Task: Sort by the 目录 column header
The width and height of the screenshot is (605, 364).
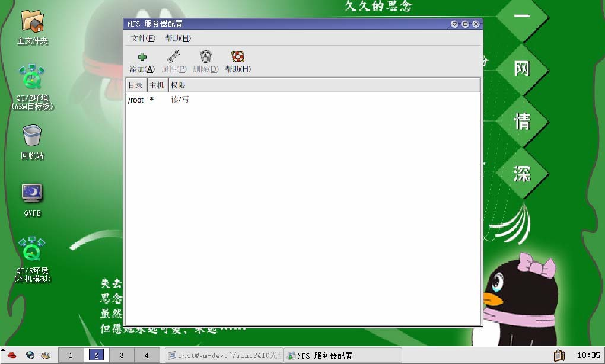Action: point(136,85)
